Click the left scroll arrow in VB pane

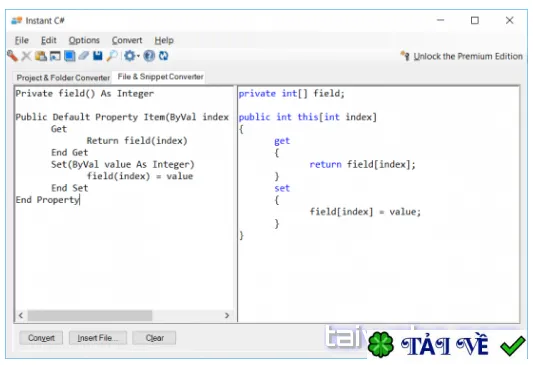tap(21, 315)
